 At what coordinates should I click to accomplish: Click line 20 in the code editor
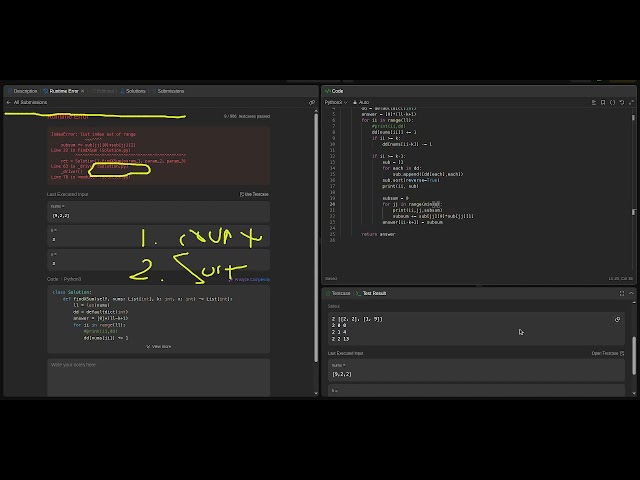[412, 204]
